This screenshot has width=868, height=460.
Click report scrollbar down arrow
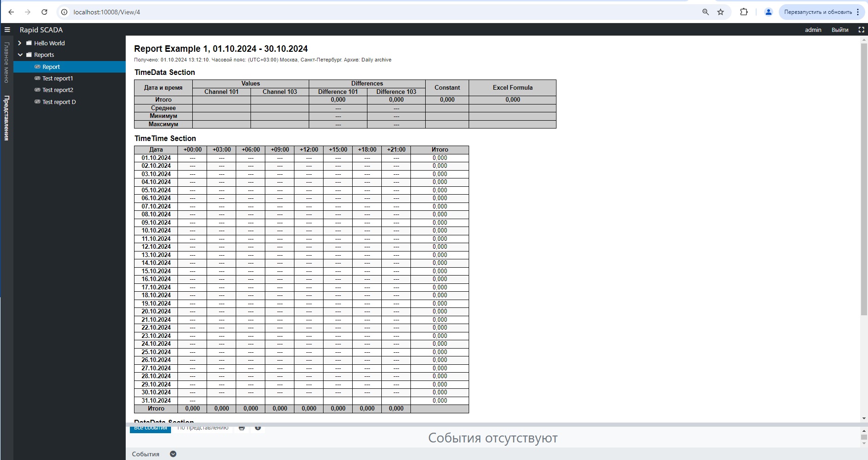tap(864, 418)
